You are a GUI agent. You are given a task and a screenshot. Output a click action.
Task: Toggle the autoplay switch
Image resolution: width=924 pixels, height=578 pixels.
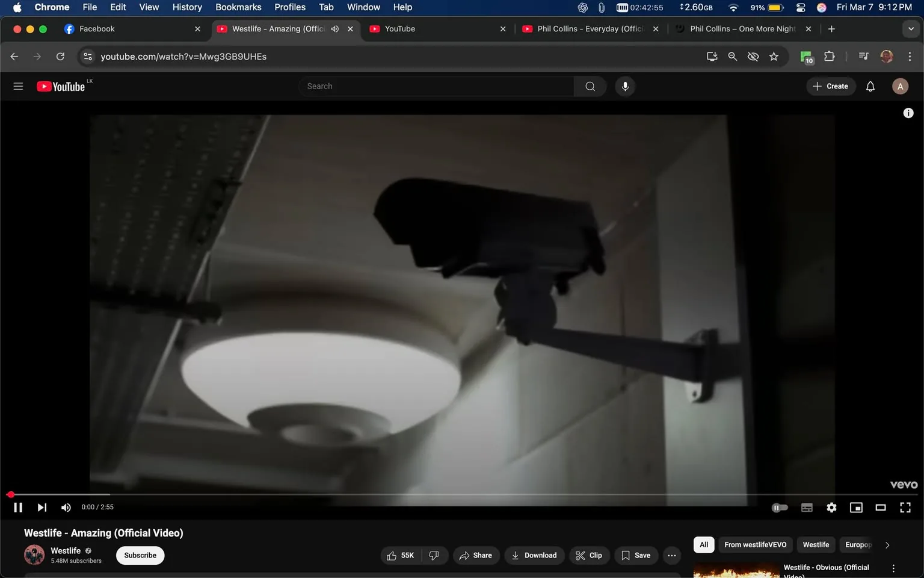tap(779, 507)
